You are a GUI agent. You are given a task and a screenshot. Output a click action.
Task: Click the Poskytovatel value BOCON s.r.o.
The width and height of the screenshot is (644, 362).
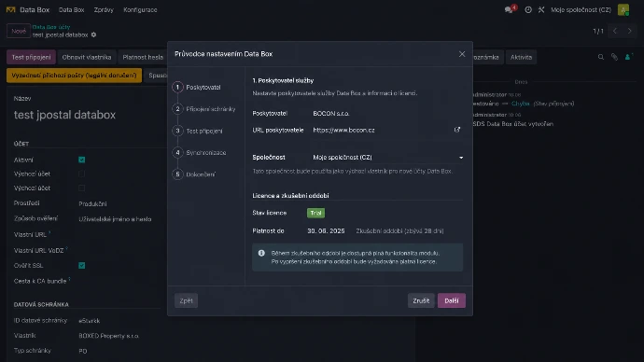click(x=331, y=113)
